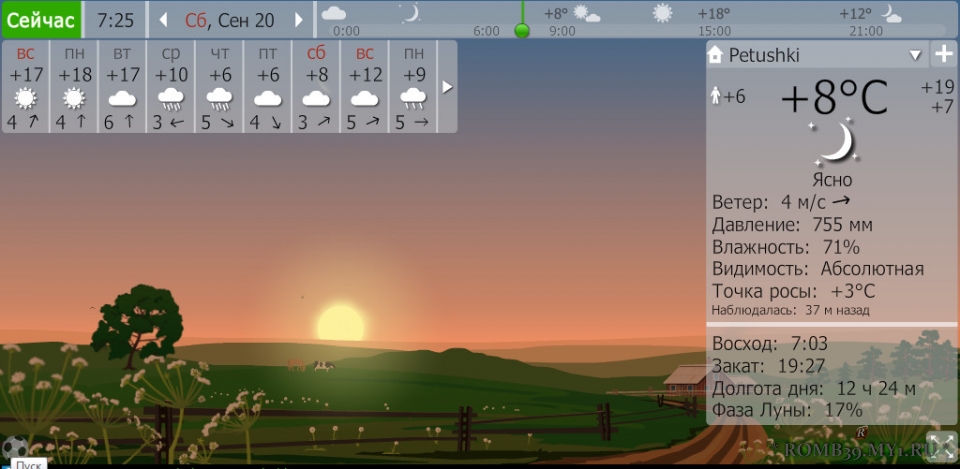Go to next day with right arrow
The width and height of the screenshot is (960, 469).
[x=298, y=20]
